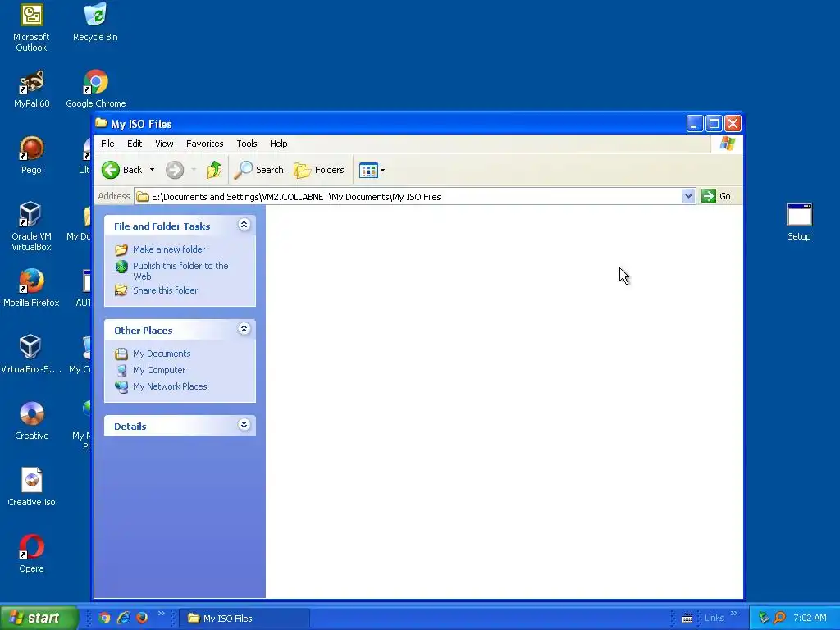This screenshot has height=630, width=840.
Task: Click the system clock showing 7:02 AM
Action: 810,619
